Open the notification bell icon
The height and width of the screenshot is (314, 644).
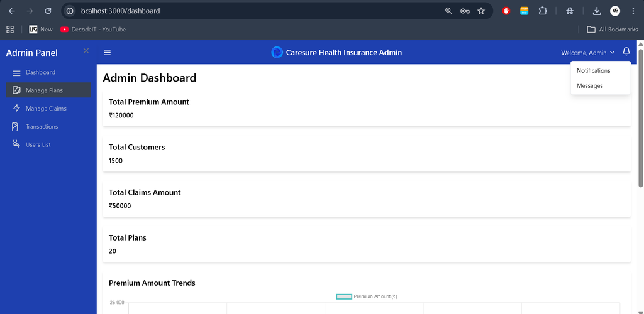tap(626, 51)
